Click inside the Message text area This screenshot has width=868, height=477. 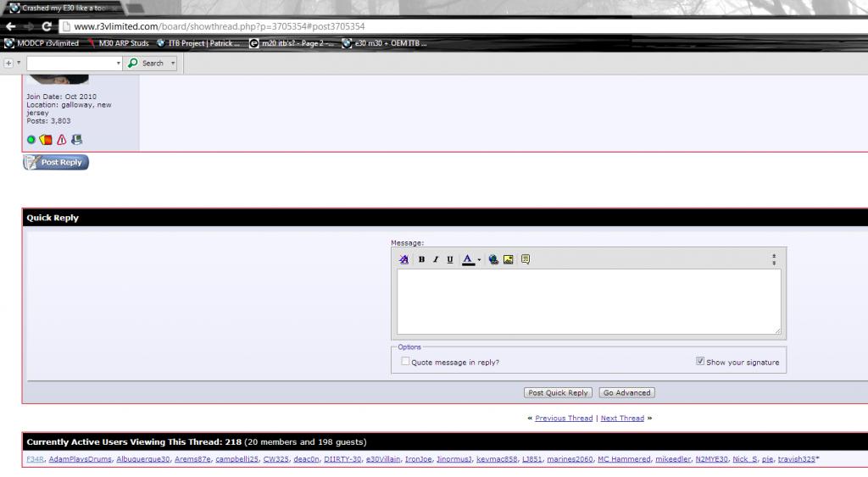coord(588,302)
